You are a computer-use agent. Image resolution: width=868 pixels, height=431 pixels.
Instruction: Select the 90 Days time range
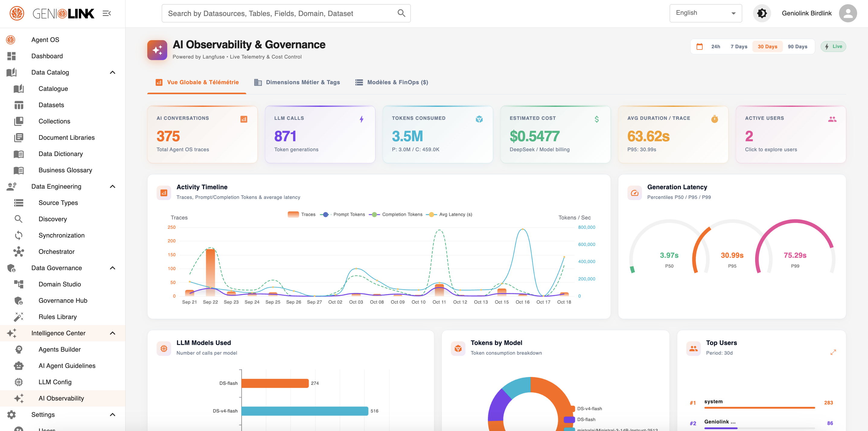797,46
